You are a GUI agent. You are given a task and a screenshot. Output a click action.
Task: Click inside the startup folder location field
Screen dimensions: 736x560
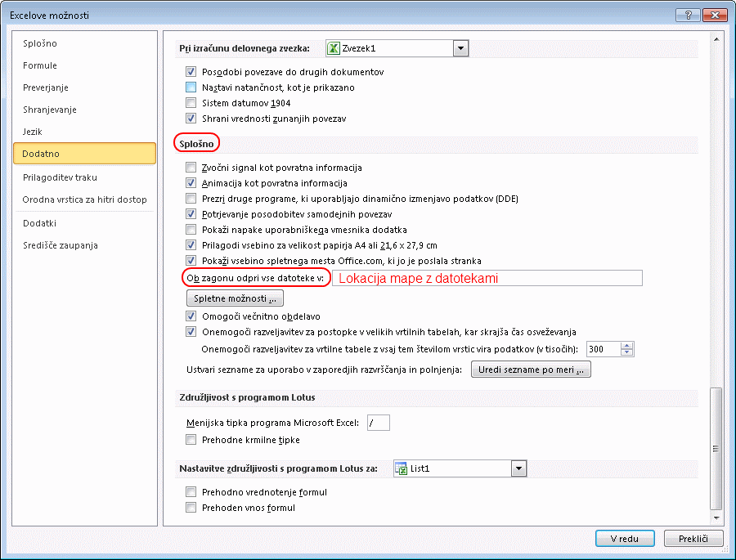[487, 279]
